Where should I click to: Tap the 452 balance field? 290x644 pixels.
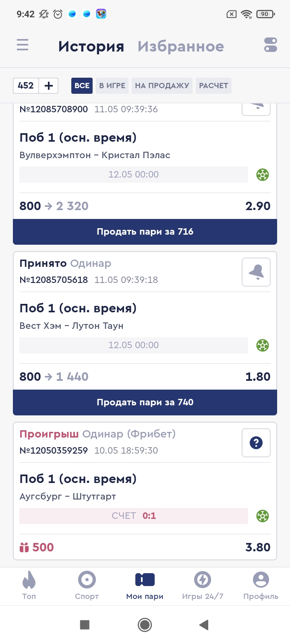pos(26,85)
